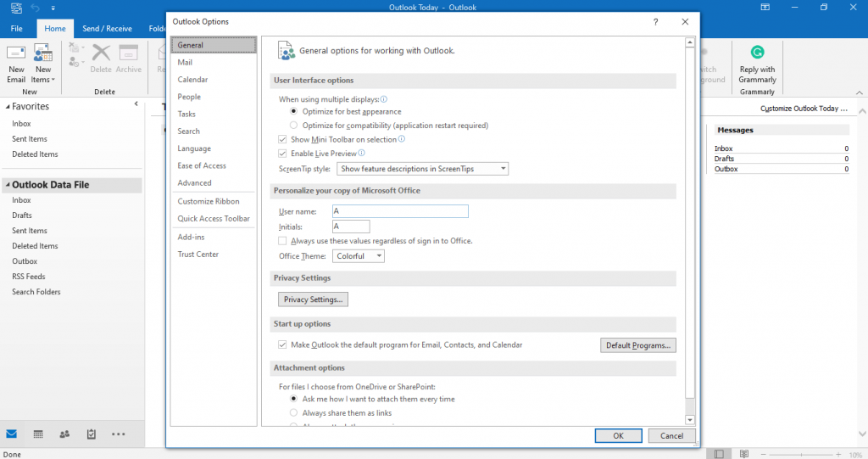Click the zoom slider in the status bar
This screenshot has width=868, height=459.
coord(801,455)
